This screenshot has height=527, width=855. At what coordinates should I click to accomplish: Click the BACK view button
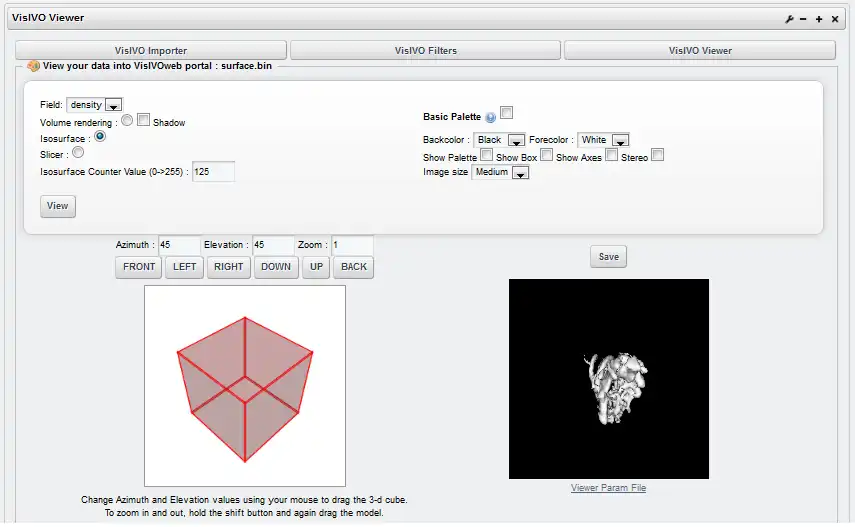click(x=354, y=267)
